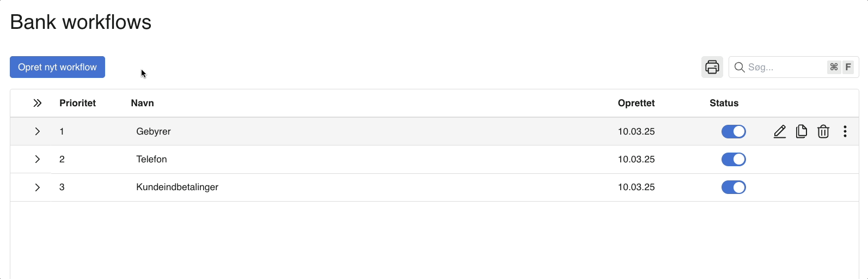Expand the Gebyrer workflow row

(37, 131)
